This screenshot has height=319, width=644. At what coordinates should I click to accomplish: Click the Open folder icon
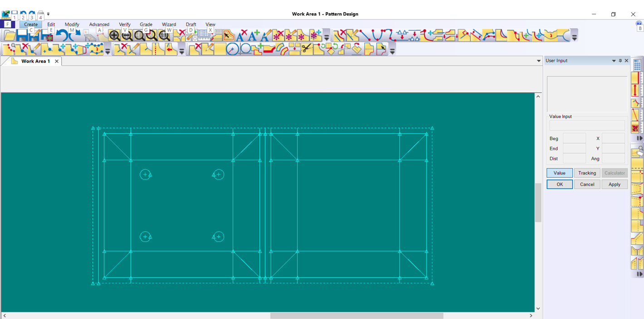[x=10, y=36]
